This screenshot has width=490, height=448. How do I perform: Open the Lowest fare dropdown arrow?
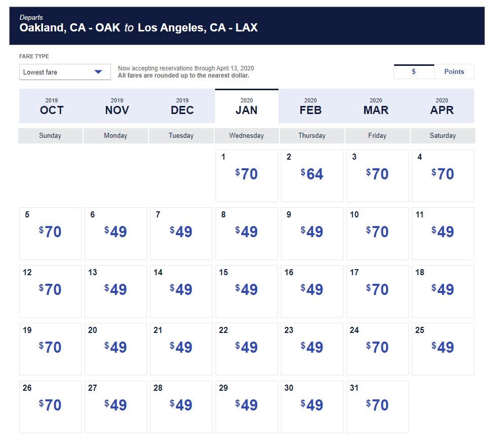click(98, 72)
